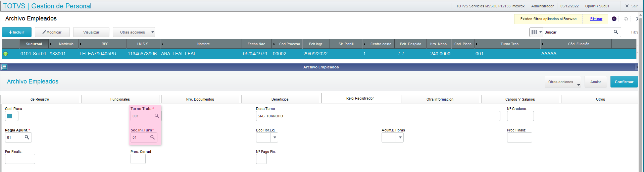Image resolution: width=644 pixels, height=172 pixels.
Task: Select the Reloj Registrador tab
Action: pos(360,98)
